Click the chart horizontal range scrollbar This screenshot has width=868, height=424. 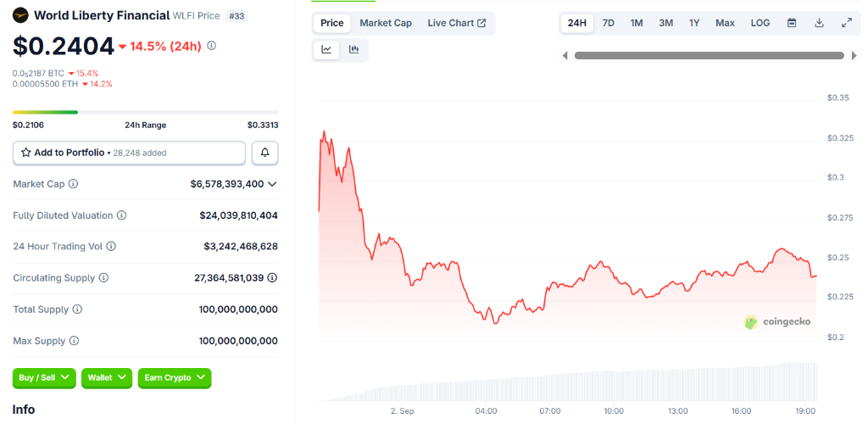tap(709, 56)
